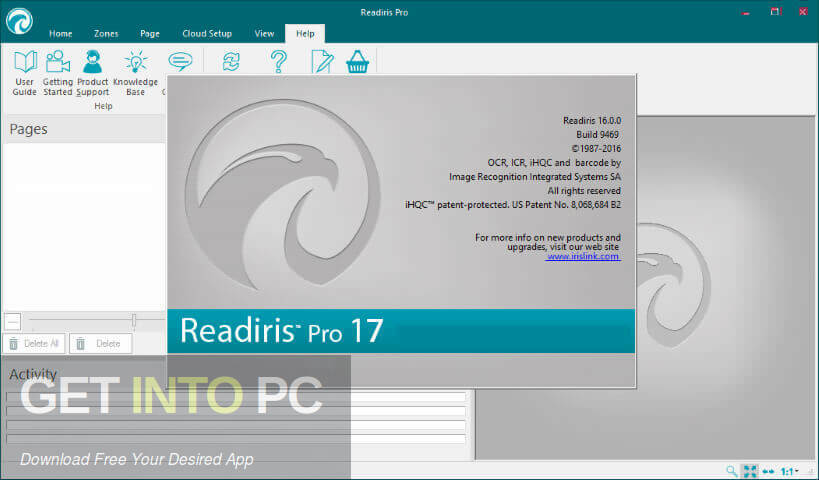Switch to the Page tab
The width and height of the screenshot is (819, 480).
point(150,33)
